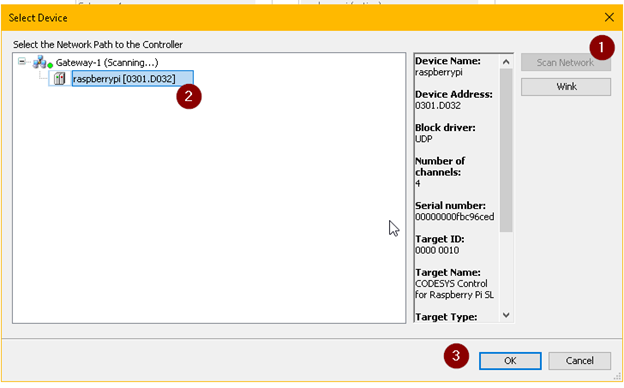
Task: Click the Cancel button
Action: pyautogui.click(x=579, y=361)
